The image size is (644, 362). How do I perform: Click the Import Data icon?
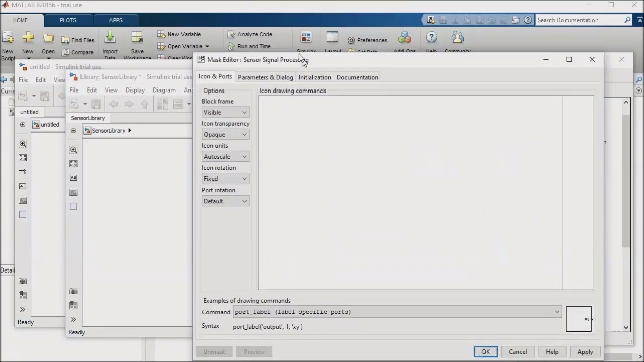[110, 38]
